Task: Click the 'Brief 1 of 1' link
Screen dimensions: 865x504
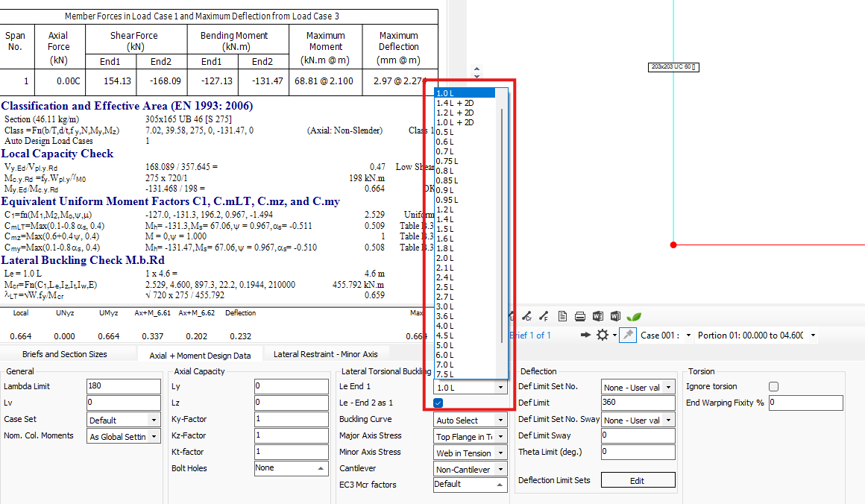Action: [529, 336]
